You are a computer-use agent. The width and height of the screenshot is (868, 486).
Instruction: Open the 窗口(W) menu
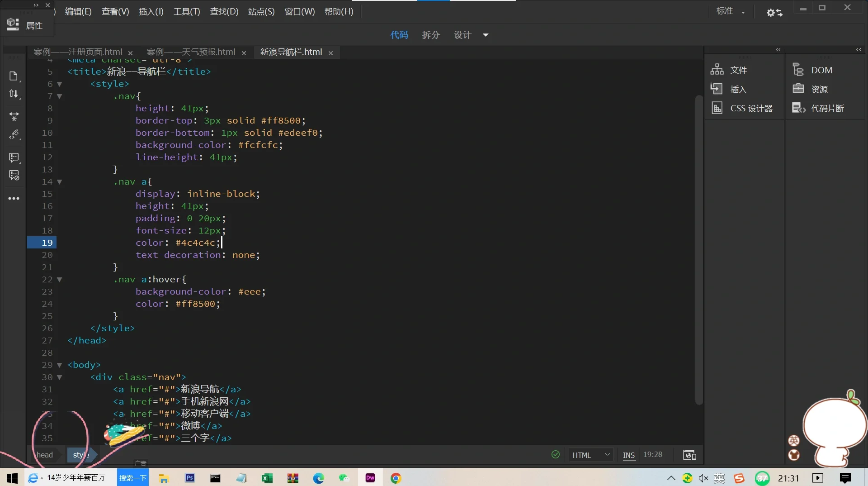(x=299, y=11)
